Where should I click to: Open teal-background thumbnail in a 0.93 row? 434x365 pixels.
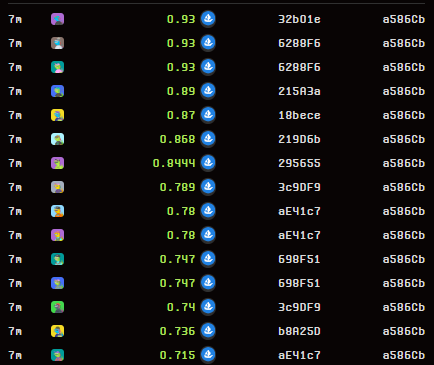(x=57, y=67)
